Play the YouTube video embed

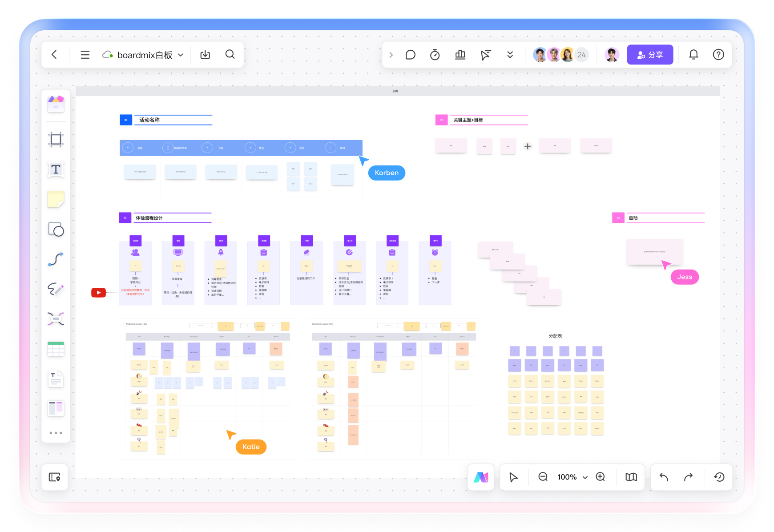(98, 292)
